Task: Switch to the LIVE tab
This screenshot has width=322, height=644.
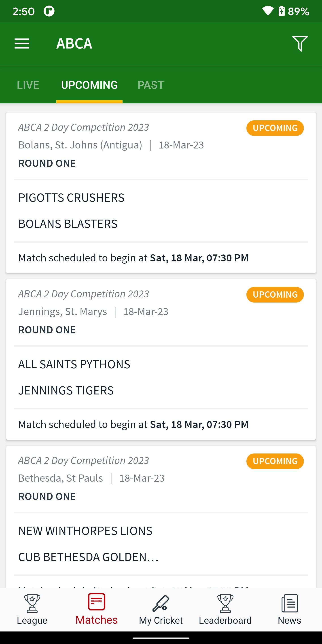Action: coord(28,85)
